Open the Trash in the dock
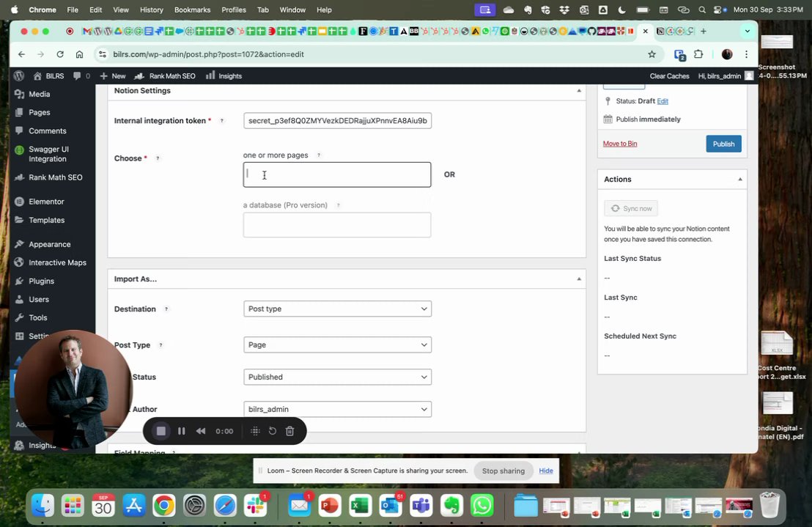This screenshot has width=812, height=527. coord(769,505)
